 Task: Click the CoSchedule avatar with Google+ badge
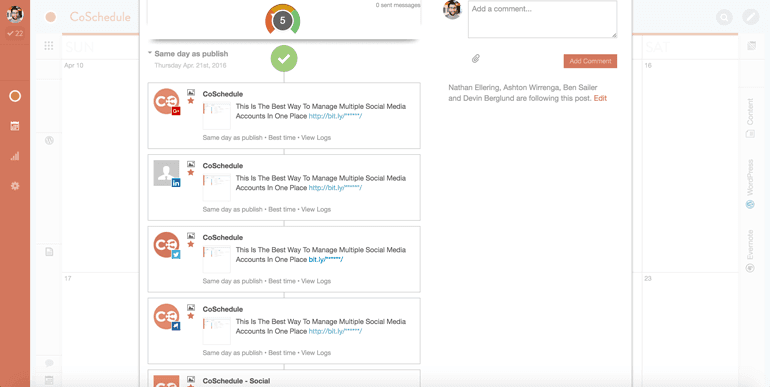(166, 102)
